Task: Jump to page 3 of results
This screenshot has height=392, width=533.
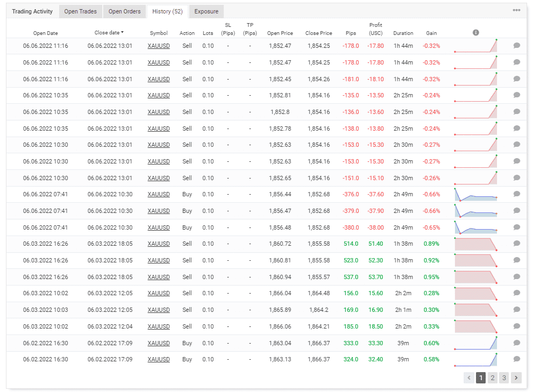Action: (503, 377)
